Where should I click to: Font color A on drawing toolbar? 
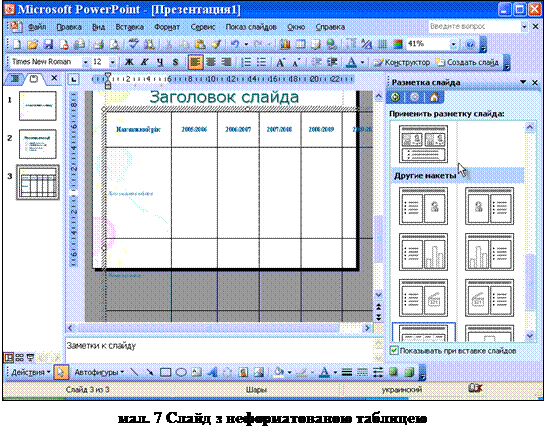coord(324,372)
